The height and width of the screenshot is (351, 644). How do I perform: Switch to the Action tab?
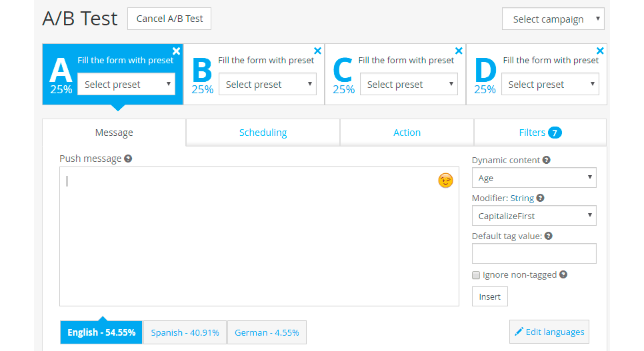pos(407,133)
